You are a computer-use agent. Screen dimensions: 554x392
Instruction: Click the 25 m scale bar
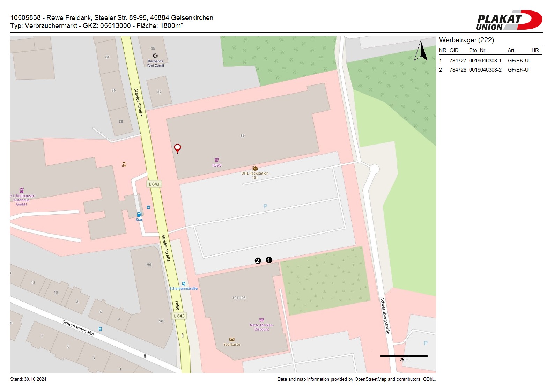click(404, 356)
